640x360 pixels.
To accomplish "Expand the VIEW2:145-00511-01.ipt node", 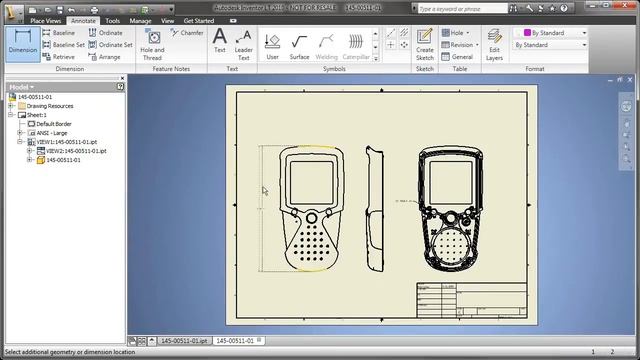I will 29,151.
